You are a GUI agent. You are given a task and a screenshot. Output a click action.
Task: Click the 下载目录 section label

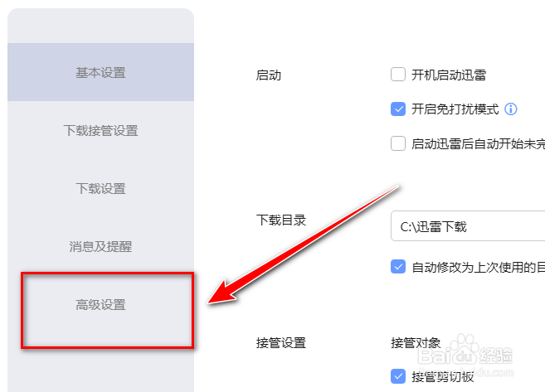click(x=281, y=220)
